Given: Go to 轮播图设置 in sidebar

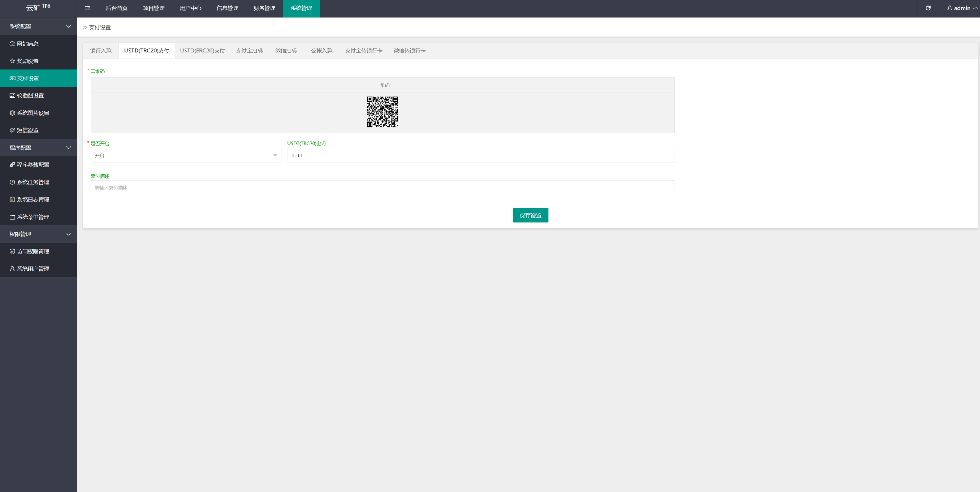Looking at the screenshot, I should [30, 95].
